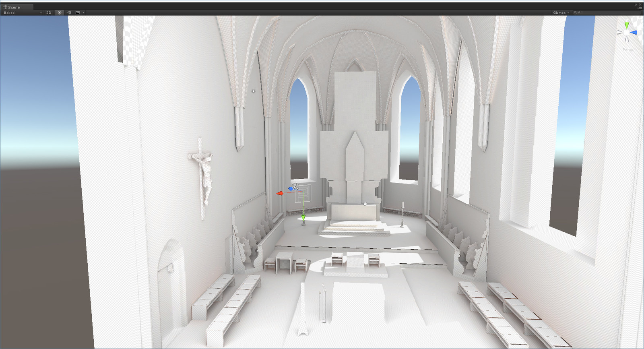Close the Scene window
Viewport: 644px width, 349px height.
coord(640,4)
